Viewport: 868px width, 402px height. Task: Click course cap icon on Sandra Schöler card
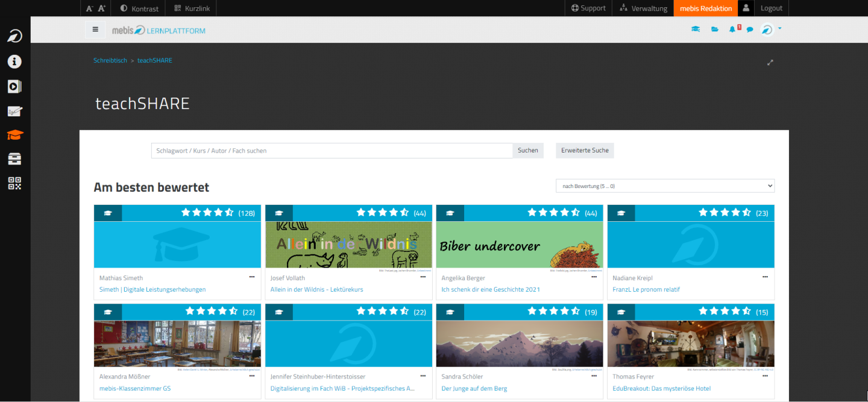tap(450, 312)
